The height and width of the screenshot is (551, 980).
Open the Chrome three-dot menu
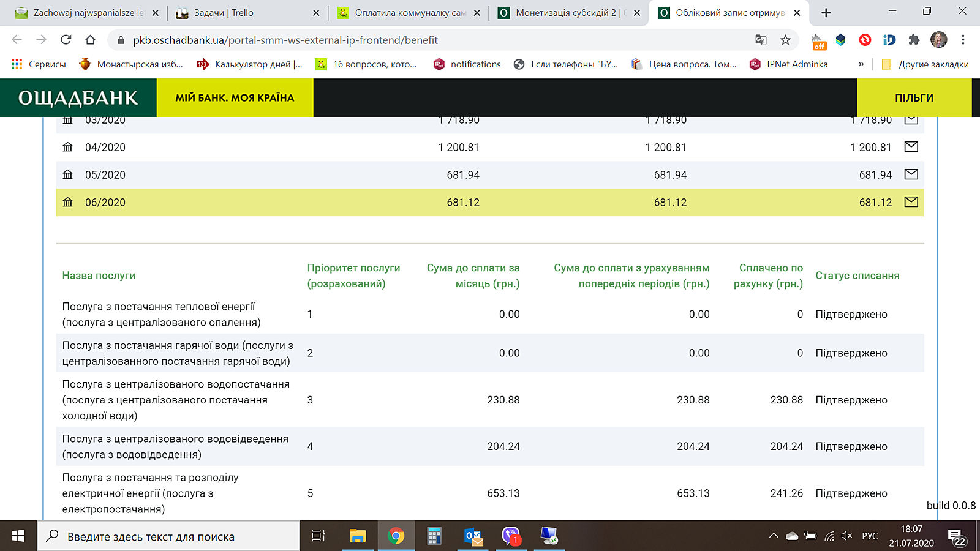963,40
